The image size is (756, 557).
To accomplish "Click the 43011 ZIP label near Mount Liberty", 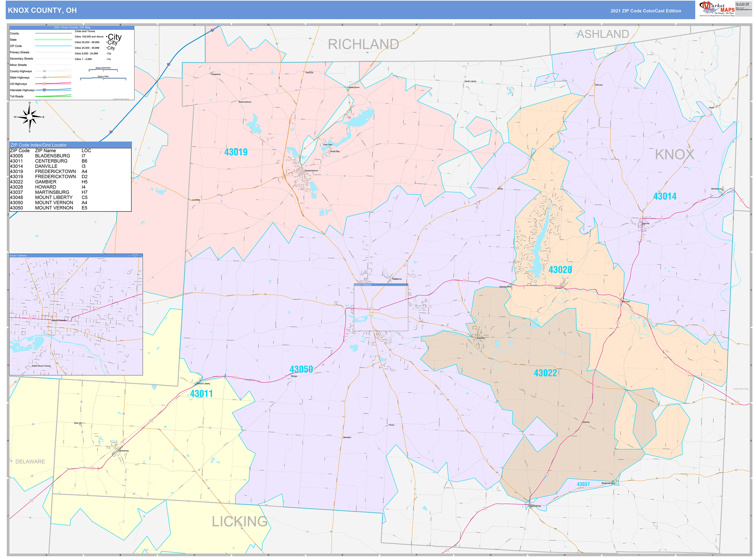I will tap(201, 394).
